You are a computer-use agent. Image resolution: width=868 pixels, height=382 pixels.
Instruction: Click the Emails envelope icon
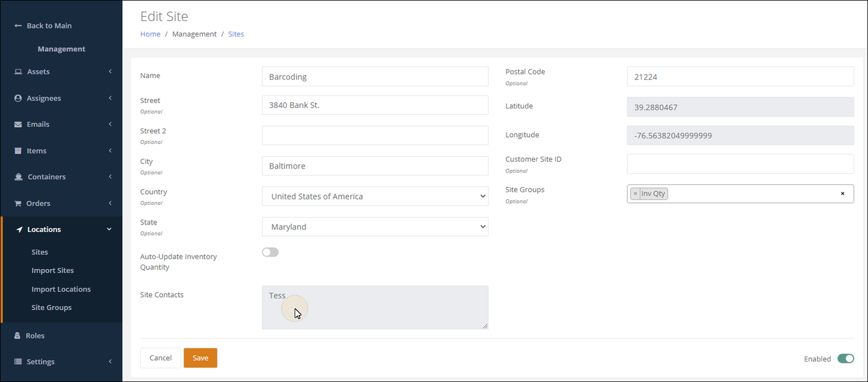(18, 124)
